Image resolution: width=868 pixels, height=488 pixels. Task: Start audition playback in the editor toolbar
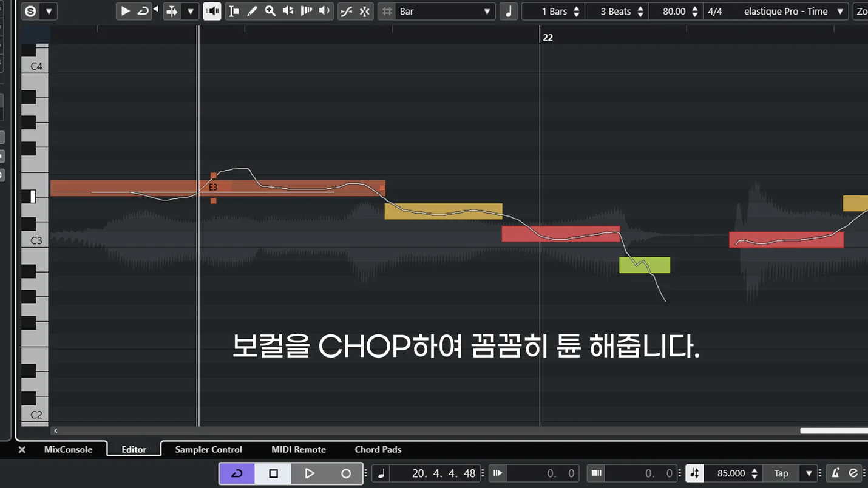click(x=125, y=11)
